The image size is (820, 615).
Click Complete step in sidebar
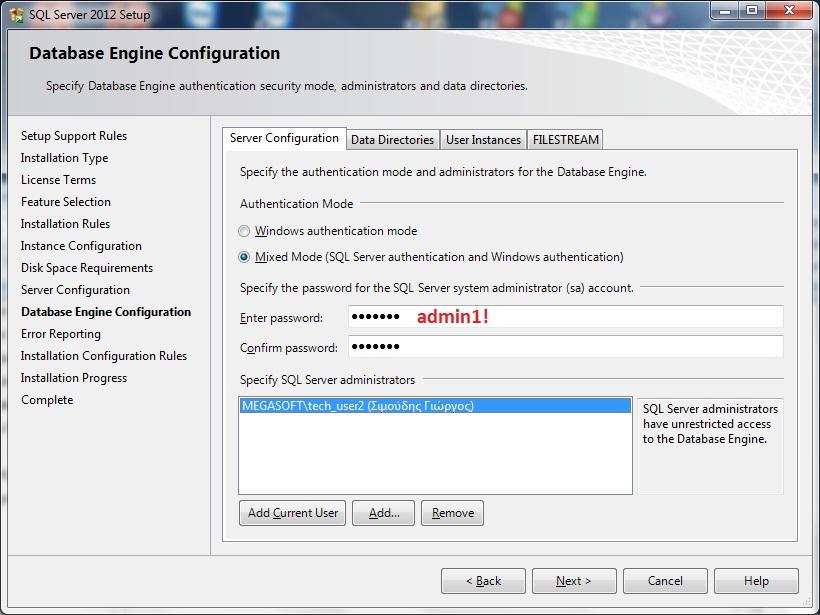47,400
